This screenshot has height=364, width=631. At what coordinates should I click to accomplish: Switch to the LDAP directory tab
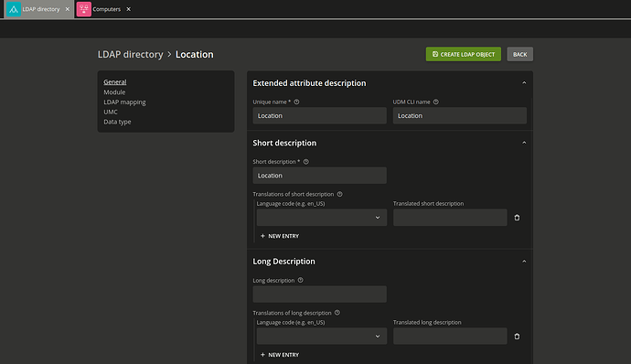pos(39,9)
